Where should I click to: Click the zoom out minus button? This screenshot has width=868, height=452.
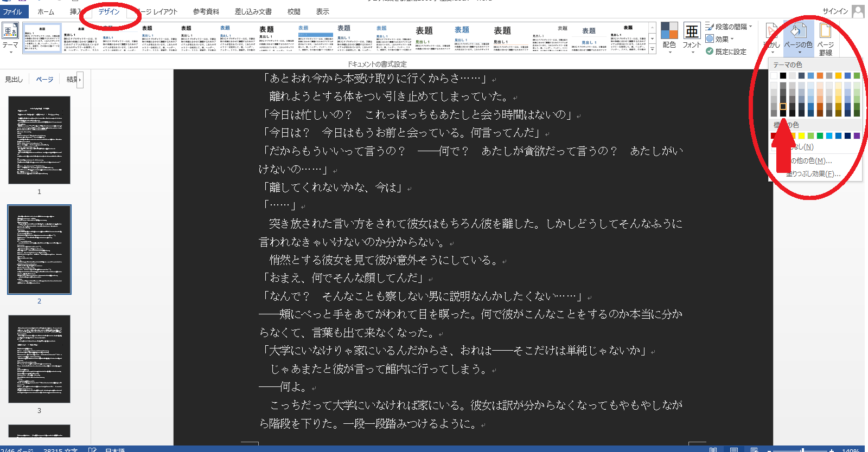(x=769, y=450)
